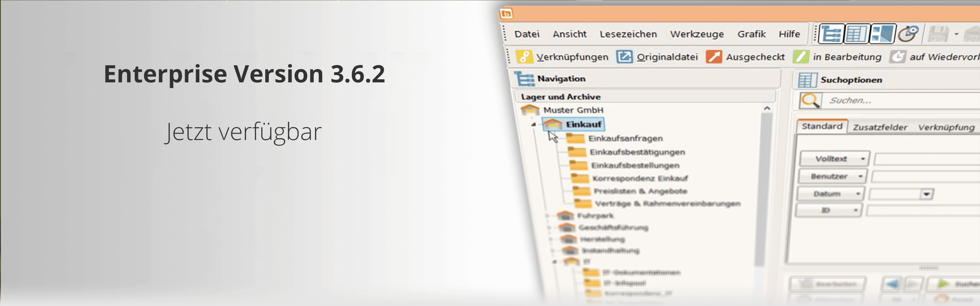The width and height of the screenshot is (980, 306).
Task: Select the Zusatzfelder tab
Action: 880,127
